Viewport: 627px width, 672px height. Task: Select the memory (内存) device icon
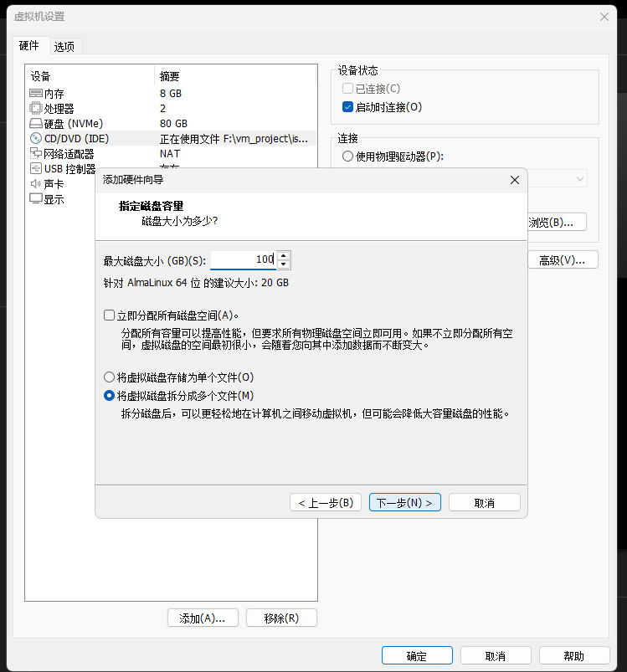pos(36,93)
